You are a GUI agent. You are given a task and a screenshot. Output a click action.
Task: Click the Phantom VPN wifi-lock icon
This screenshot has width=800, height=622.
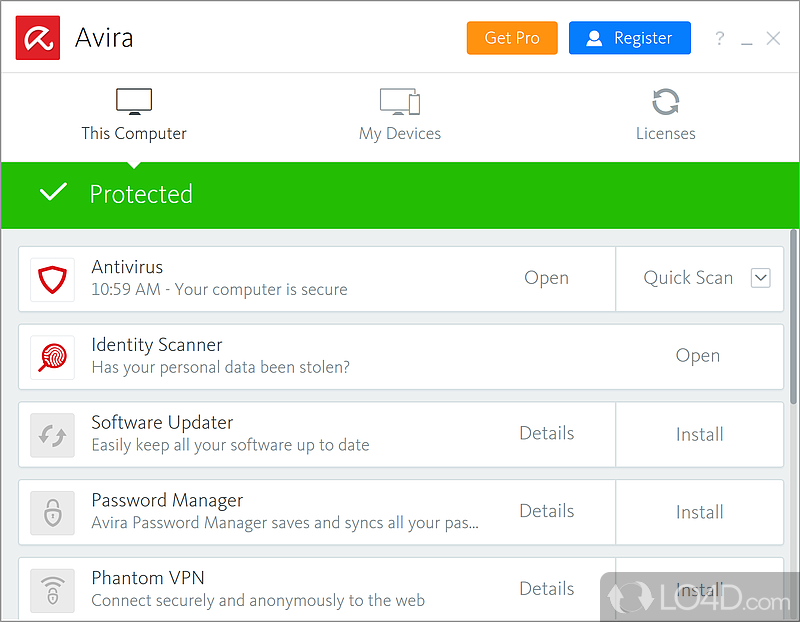pos(52,589)
